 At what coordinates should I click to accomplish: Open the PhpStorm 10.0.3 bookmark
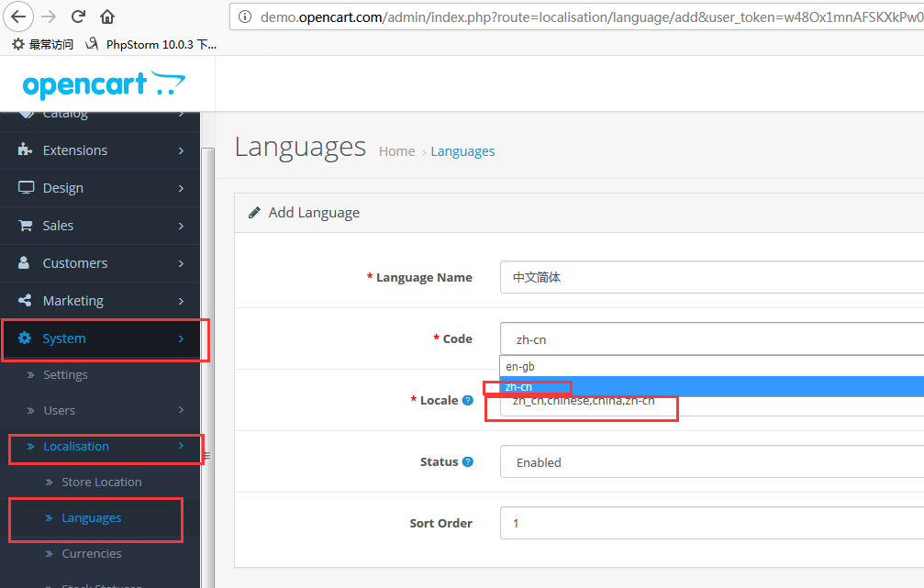click(151, 44)
